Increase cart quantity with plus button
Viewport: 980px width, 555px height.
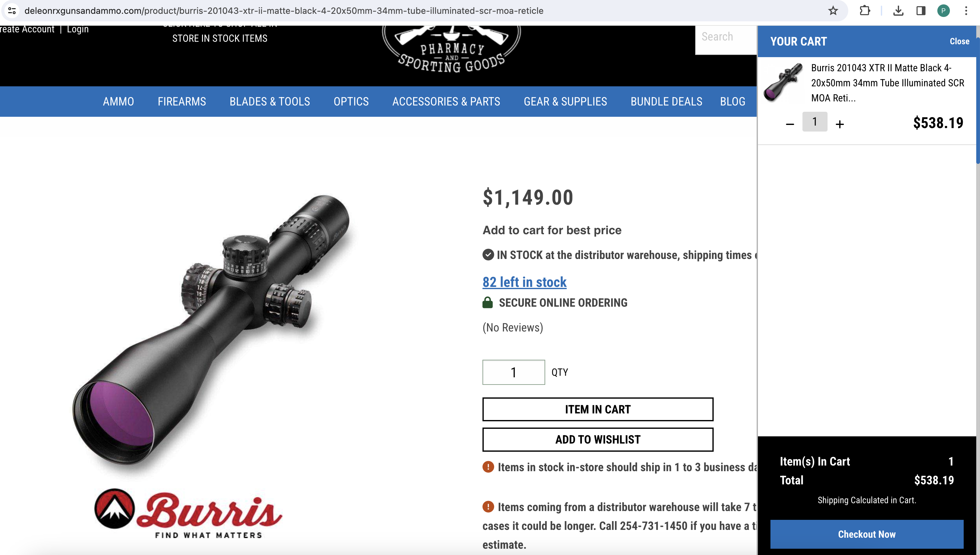[x=840, y=124]
